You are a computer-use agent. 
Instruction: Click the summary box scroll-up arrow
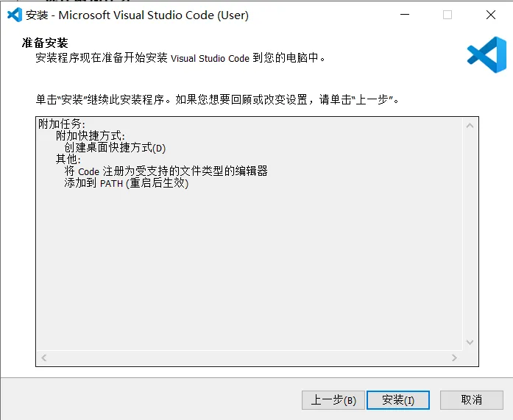coord(470,126)
